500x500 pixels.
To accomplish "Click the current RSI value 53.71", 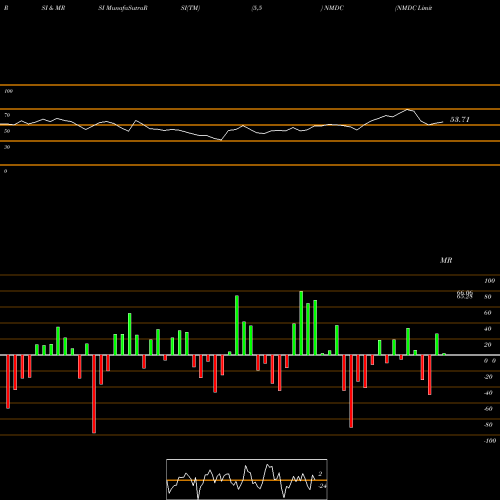I will (460, 119).
